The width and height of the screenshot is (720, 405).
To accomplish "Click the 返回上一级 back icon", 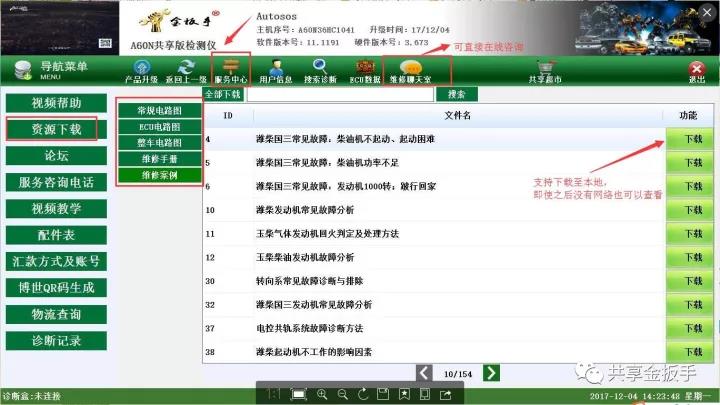I will tap(186, 71).
